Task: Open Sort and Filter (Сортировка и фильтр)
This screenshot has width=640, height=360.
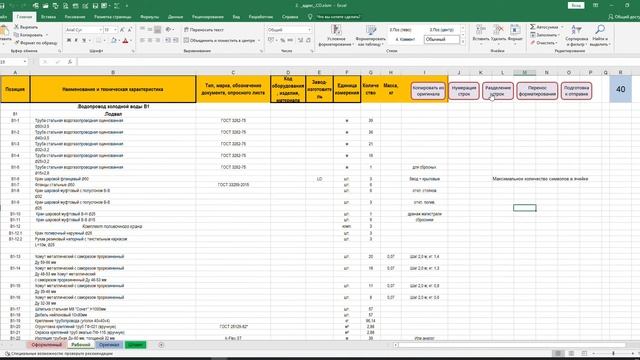Action: (576, 36)
